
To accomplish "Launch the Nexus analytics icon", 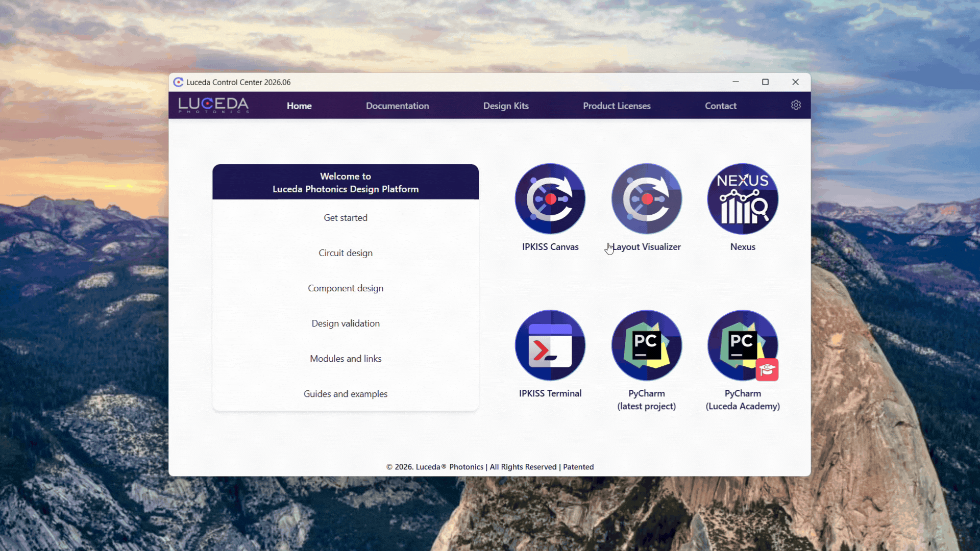I will (x=743, y=199).
